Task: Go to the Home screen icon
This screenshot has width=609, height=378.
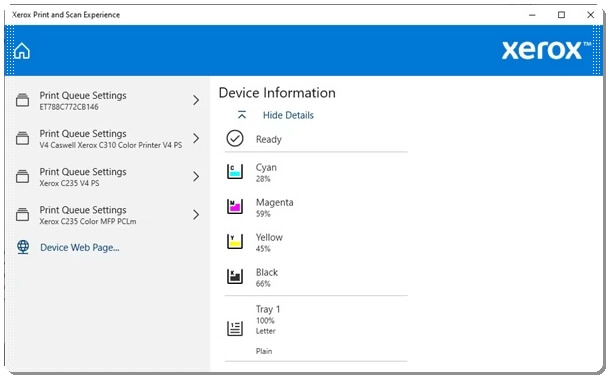Action: [22, 51]
